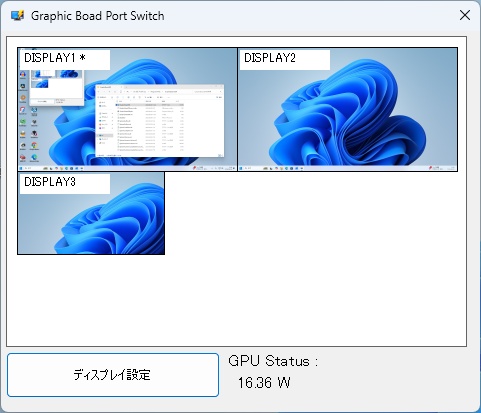This screenshot has width=481, height=413.
Task: Close the Graphic Boad Port Switch window
Action: click(x=465, y=15)
